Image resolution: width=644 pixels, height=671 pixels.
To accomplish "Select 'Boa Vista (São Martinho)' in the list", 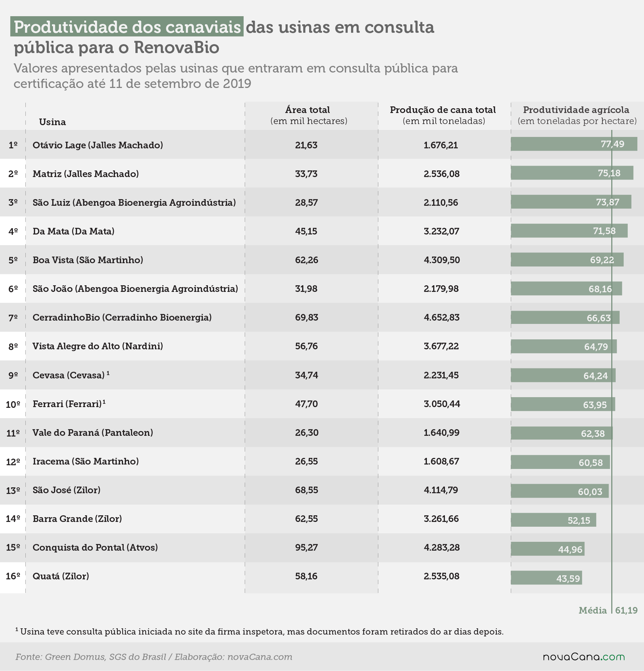I will pos(88,260).
